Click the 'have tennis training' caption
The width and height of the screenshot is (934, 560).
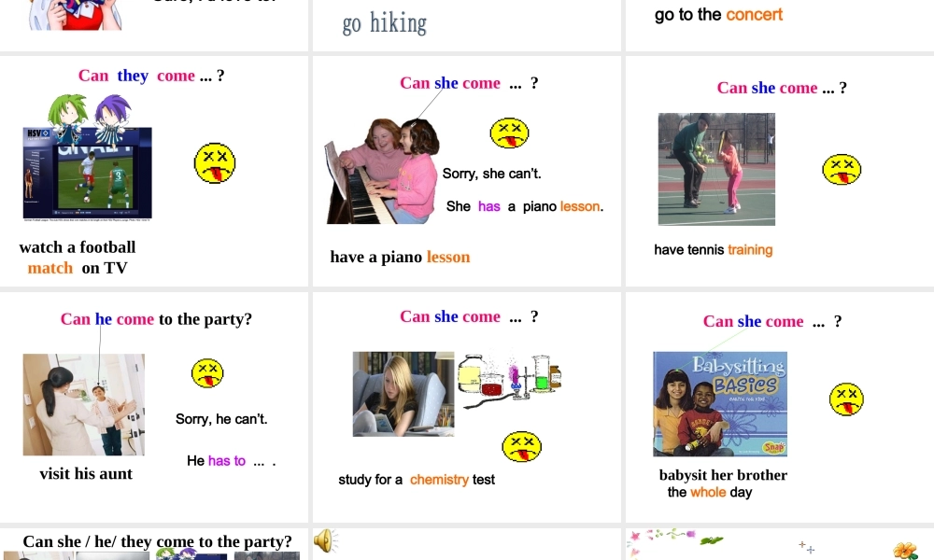point(713,250)
